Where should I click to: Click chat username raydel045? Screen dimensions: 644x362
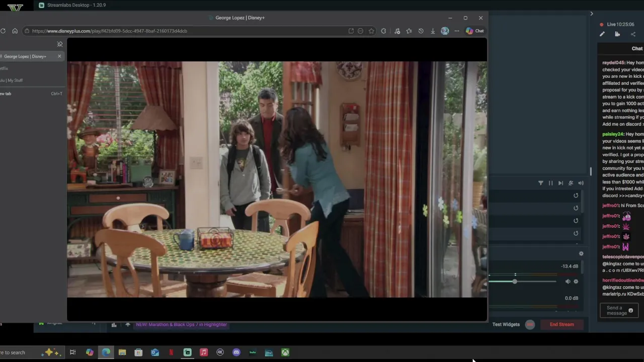pos(613,63)
